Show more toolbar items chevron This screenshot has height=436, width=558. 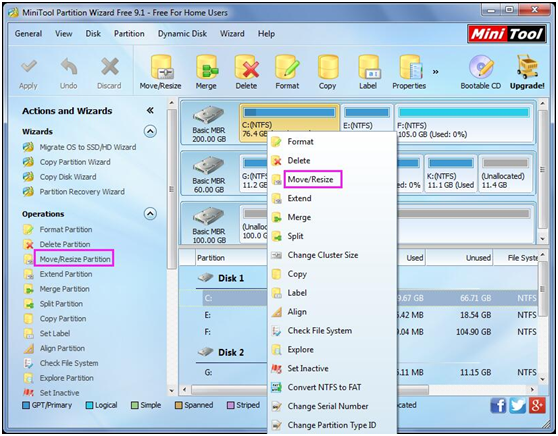click(436, 72)
